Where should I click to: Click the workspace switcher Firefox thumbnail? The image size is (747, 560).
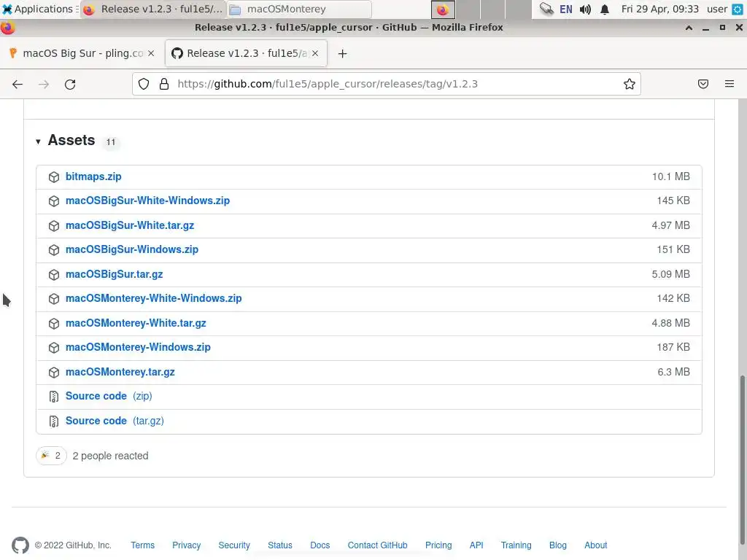click(x=443, y=9)
